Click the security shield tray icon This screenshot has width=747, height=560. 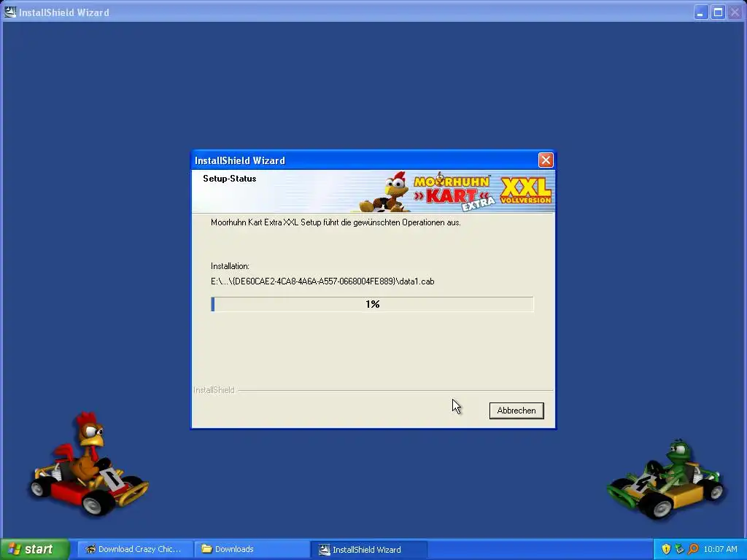[666, 549]
